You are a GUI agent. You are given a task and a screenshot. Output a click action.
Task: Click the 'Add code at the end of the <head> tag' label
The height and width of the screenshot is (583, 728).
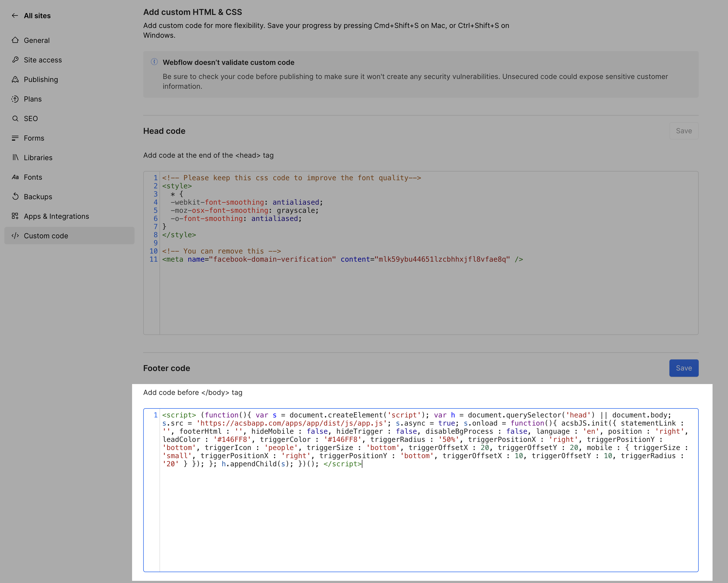(208, 155)
